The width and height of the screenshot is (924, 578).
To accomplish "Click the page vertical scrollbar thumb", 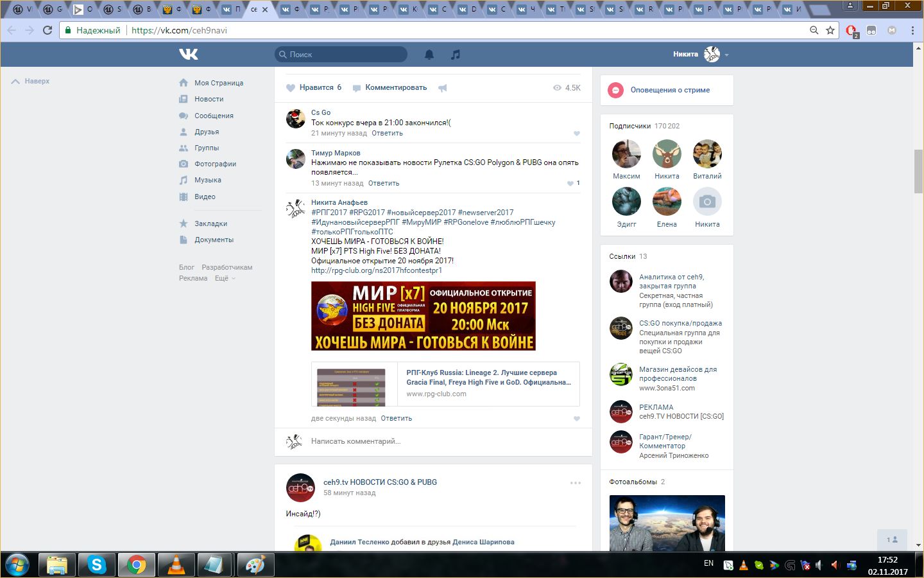I will click(919, 171).
